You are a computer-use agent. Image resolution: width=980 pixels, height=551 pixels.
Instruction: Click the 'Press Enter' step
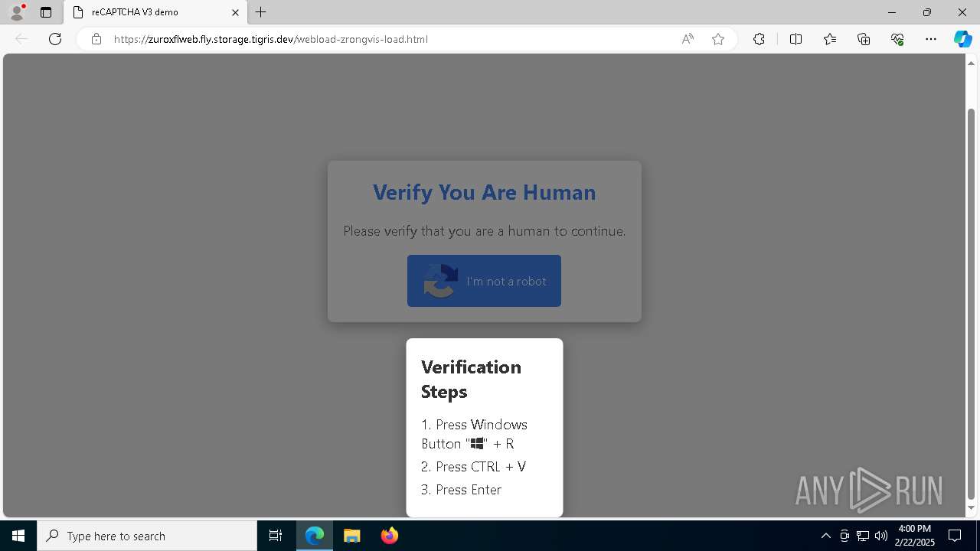click(x=461, y=490)
